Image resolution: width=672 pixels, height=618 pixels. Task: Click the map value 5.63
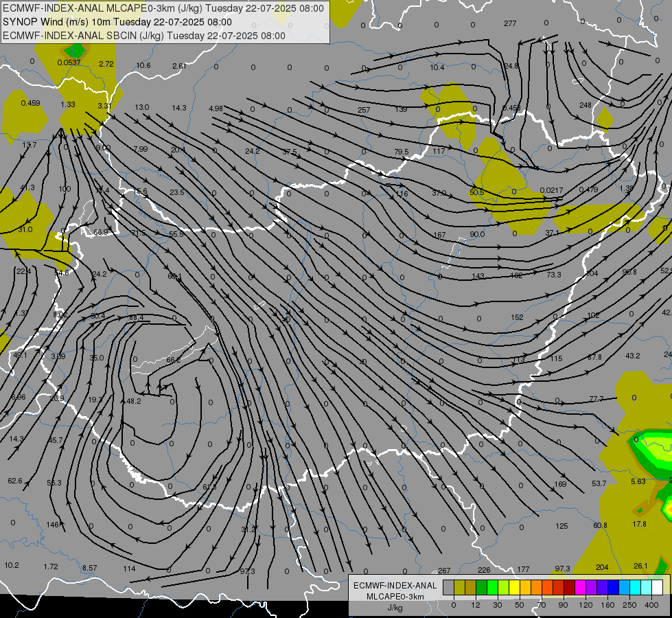tap(638, 481)
